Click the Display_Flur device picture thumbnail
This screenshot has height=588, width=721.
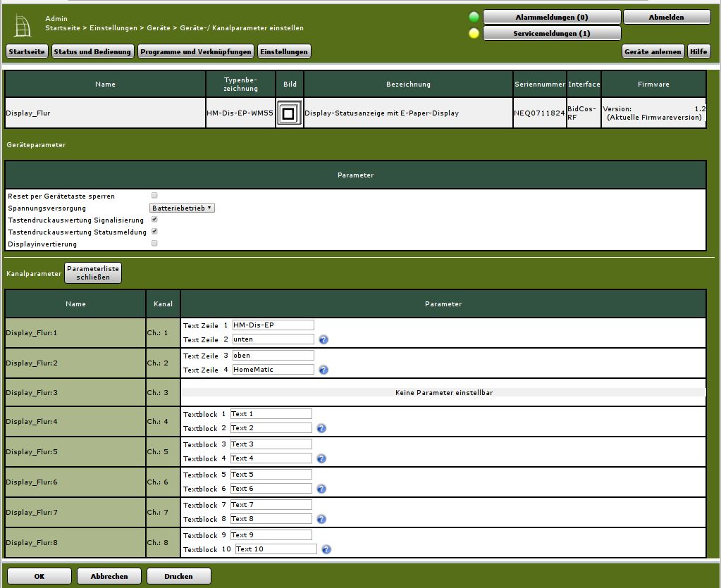(x=288, y=113)
